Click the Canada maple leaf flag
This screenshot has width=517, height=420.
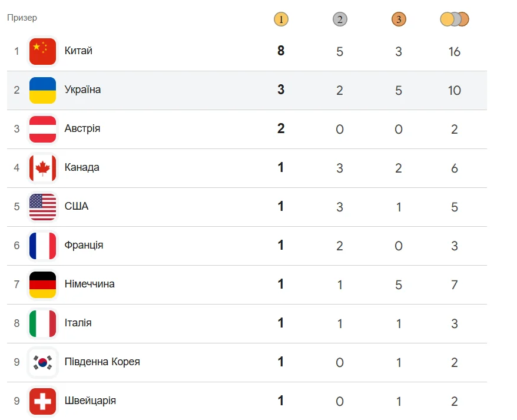(42, 168)
